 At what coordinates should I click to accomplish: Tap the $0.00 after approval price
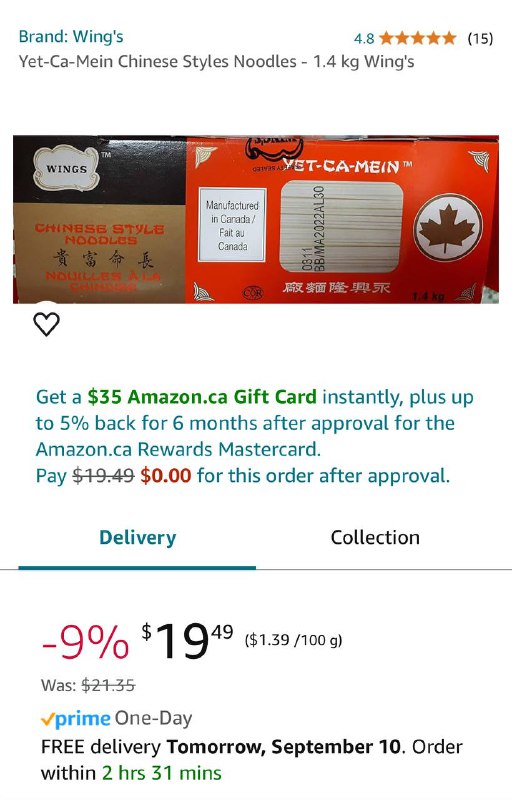[x=166, y=476]
